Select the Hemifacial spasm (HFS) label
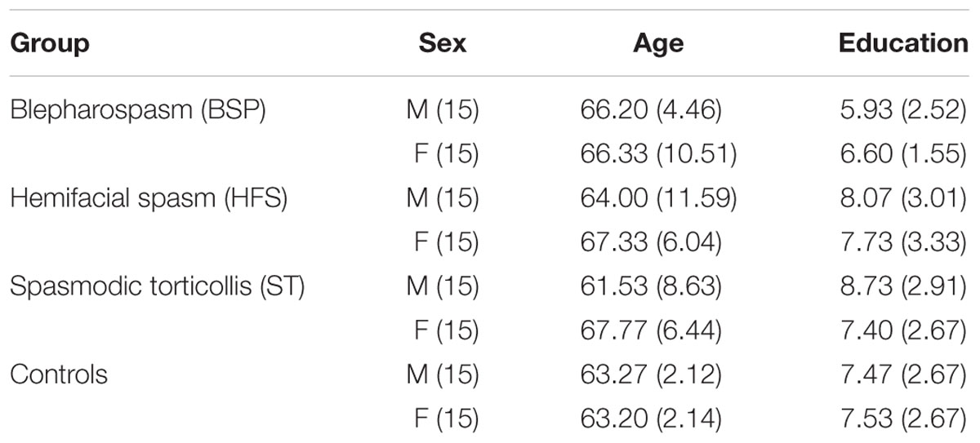Viewport: 980px width, 443px height. 149,198
